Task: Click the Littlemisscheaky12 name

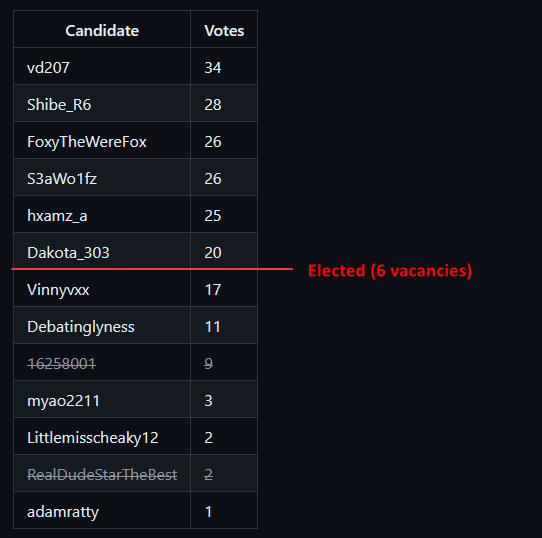Action: click(x=93, y=438)
